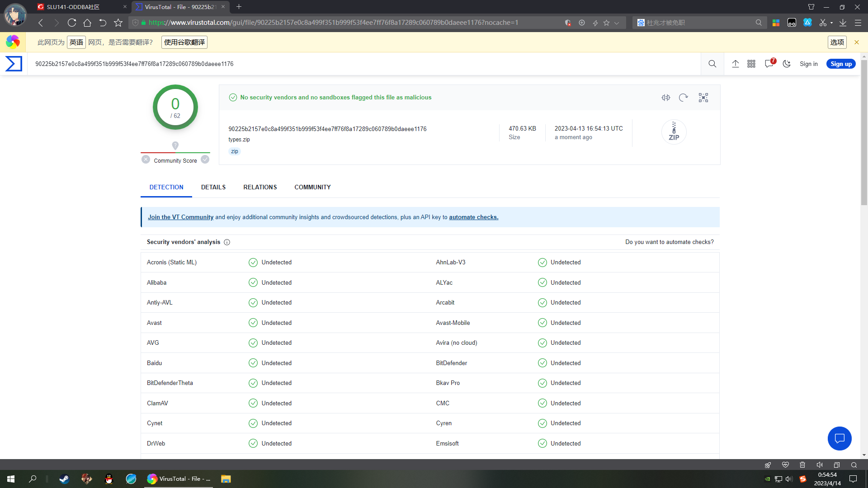Click the hash search input field
The image size is (868, 488).
tap(362, 64)
